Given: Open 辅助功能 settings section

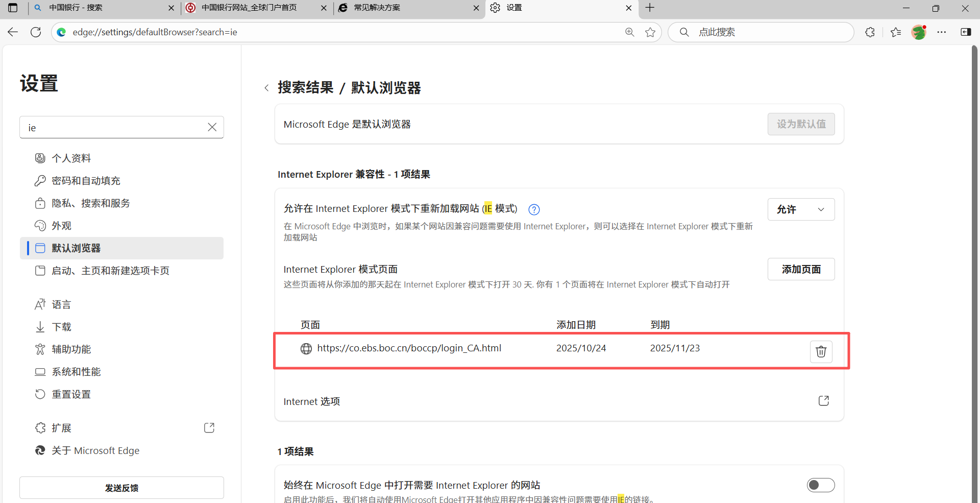Looking at the screenshot, I should [121, 349].
